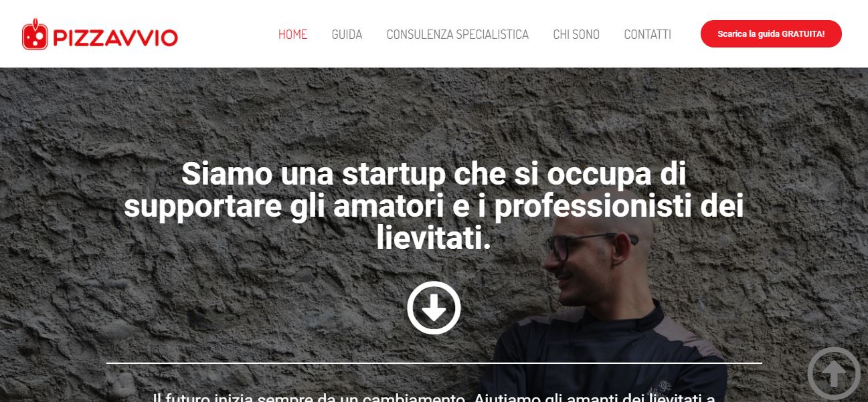
Task: Go to the GUIDA page
Action: (x=347, y=34)
